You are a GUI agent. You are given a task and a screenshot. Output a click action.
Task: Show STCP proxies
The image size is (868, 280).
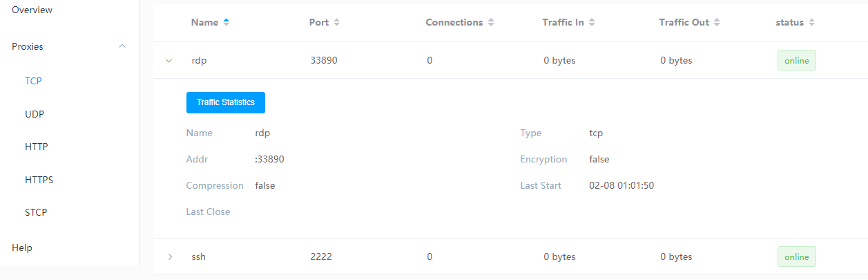coord(36,212)
